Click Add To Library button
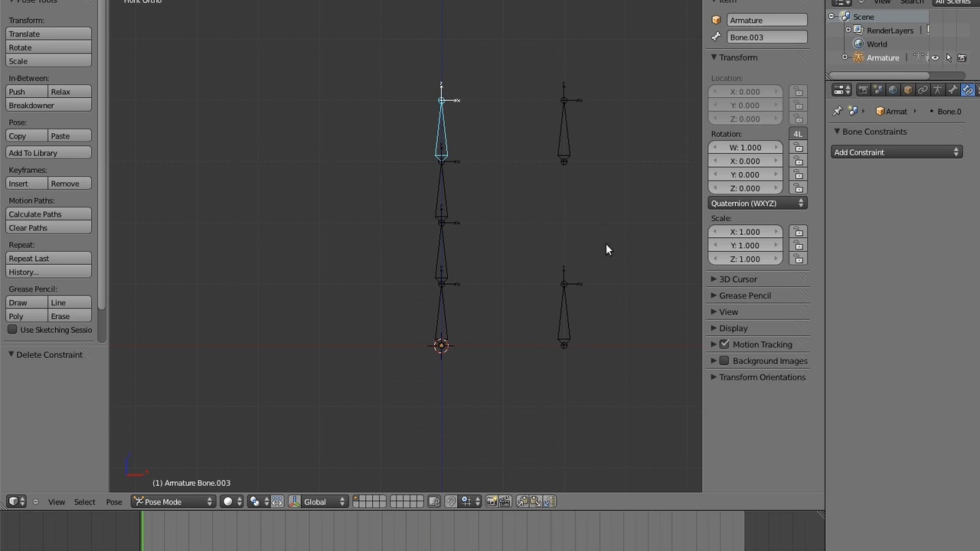980x551 pixels. (48, 153)
